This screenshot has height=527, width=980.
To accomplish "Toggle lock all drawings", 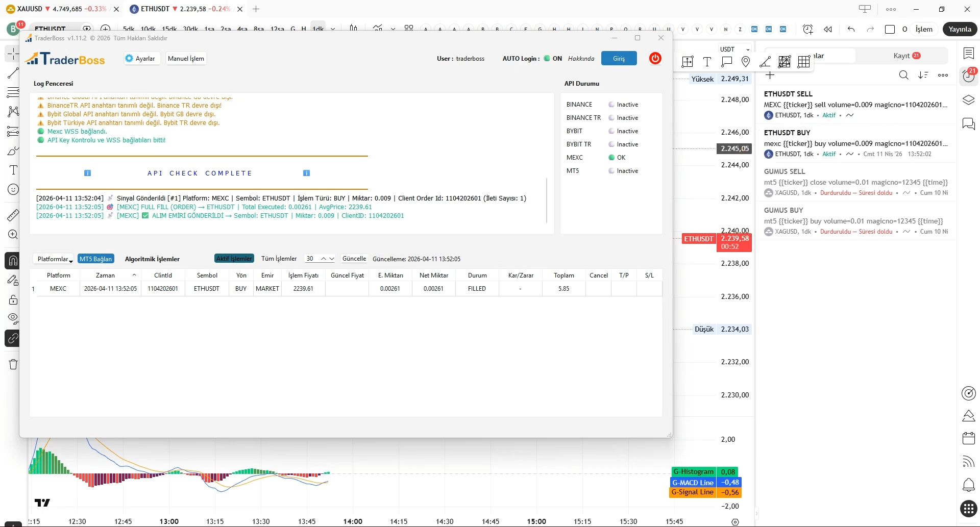I will tap(13, 299).
